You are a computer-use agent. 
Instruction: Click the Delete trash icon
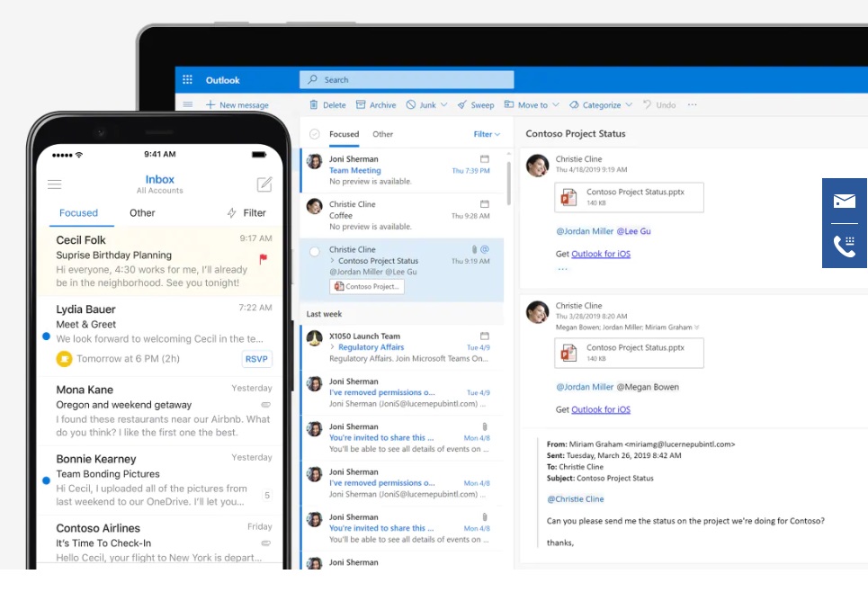tap(313, 104)
